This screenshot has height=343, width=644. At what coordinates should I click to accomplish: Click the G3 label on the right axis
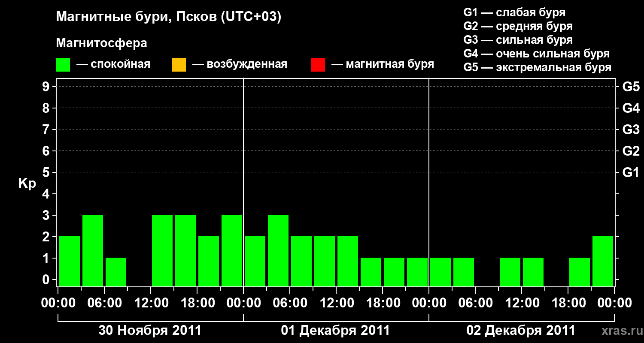coord(631,130)
